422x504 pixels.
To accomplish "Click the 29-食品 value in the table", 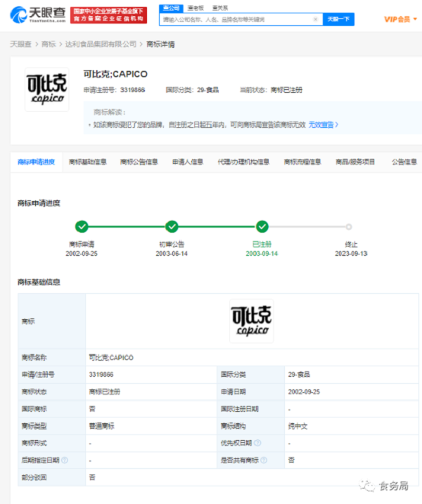I will point(299,375).
